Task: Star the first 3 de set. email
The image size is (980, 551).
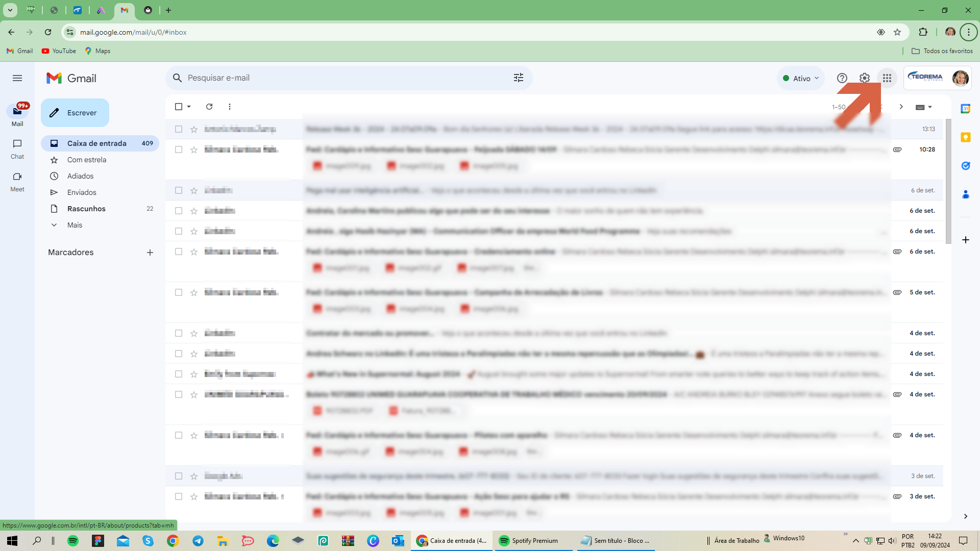Action: [194, 476]
